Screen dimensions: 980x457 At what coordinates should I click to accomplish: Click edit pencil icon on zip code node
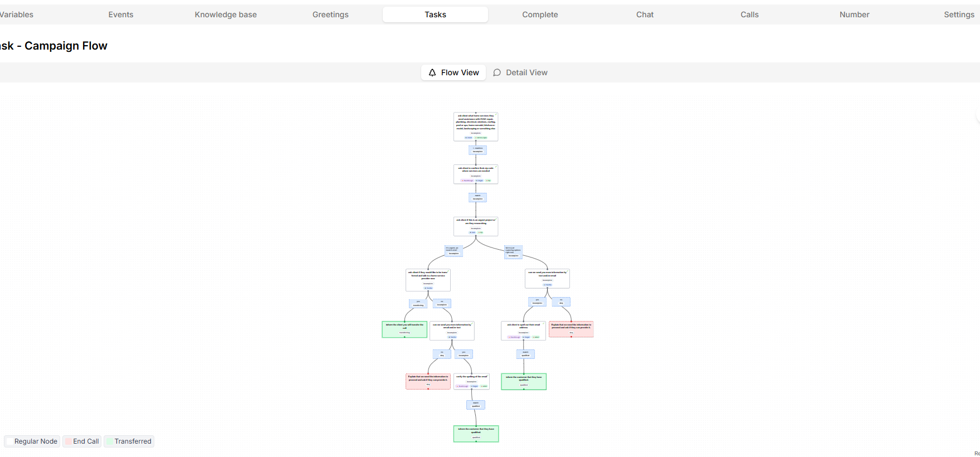pyautogui.click(x=496, y=166)
